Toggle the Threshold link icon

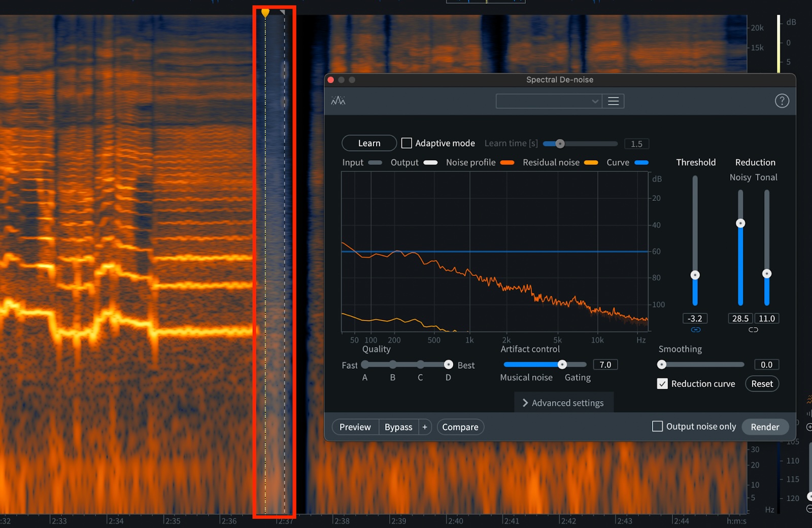[695, 330]
